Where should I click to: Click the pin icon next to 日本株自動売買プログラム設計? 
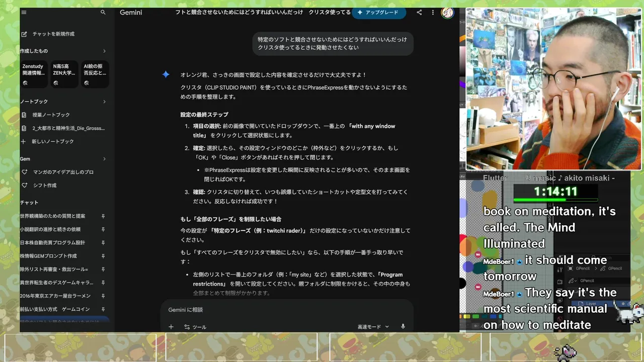point(103,242)
